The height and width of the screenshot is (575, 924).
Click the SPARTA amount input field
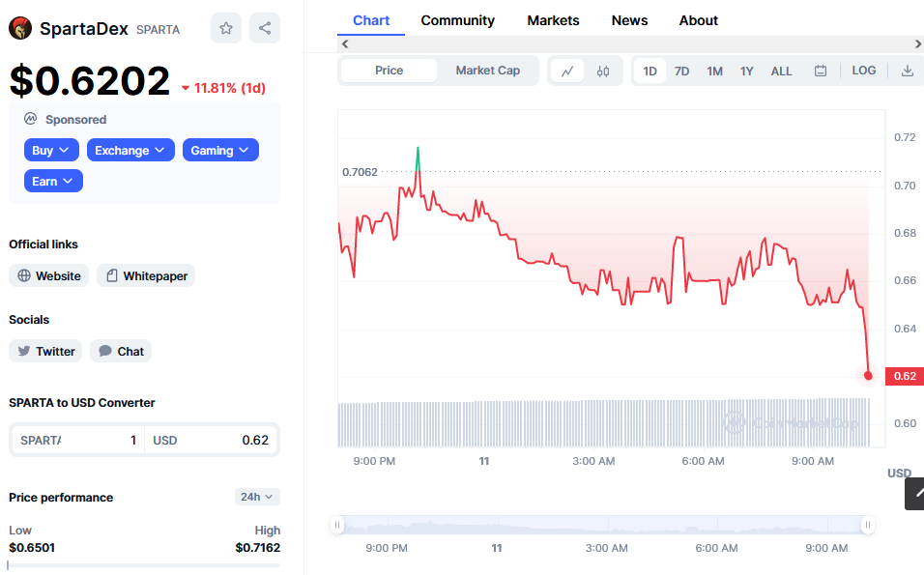coord(77,440)
